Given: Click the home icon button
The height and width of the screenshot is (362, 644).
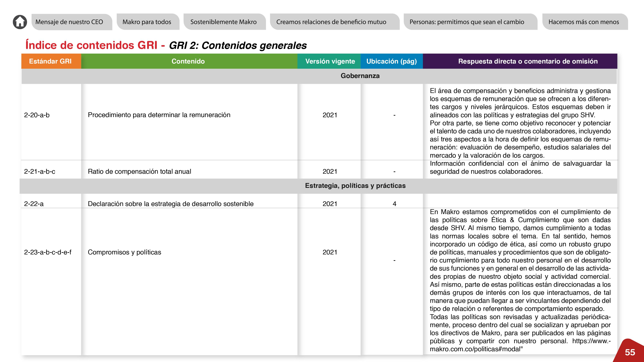Looking at the screenshot, I should pyautogui.click(x=20, y=22).
